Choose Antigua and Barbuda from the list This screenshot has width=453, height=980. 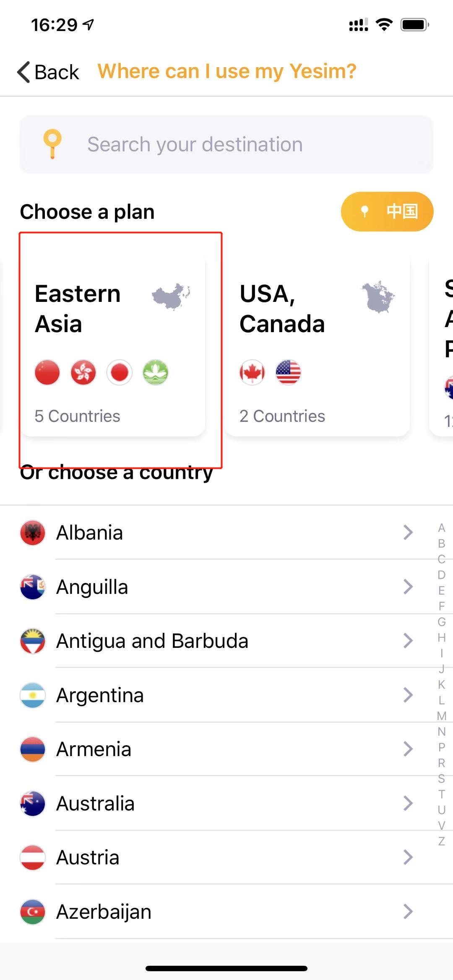[152, 641]
